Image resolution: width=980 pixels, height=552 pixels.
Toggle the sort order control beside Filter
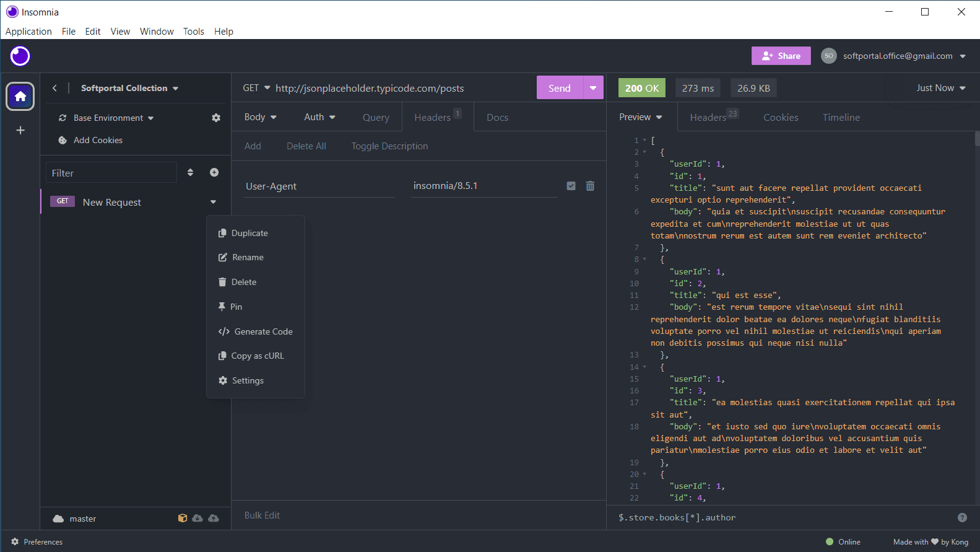[190, 172]
